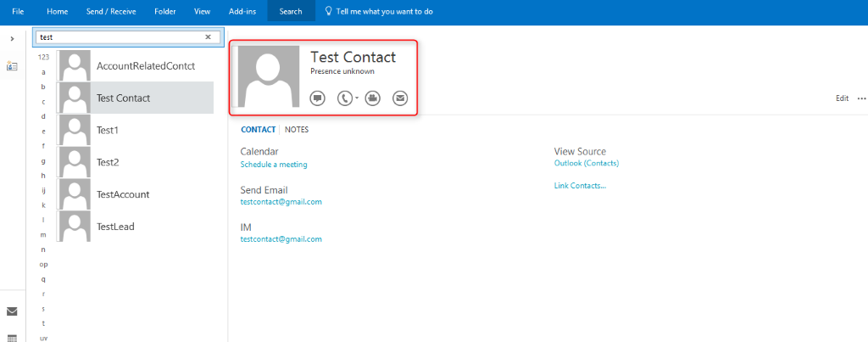Screen dimensions: 868x342
Task: Jump to letter k in the index
Action: point(44,205)
